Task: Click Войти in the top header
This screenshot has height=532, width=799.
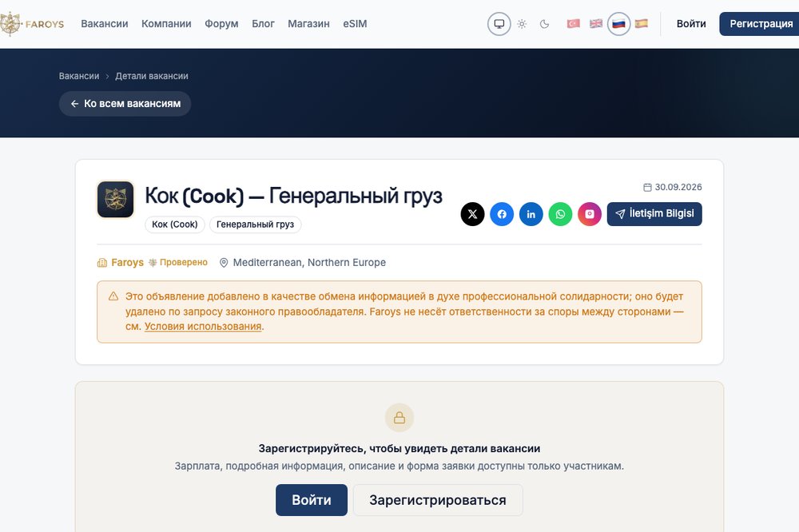Action: (691, 24)
